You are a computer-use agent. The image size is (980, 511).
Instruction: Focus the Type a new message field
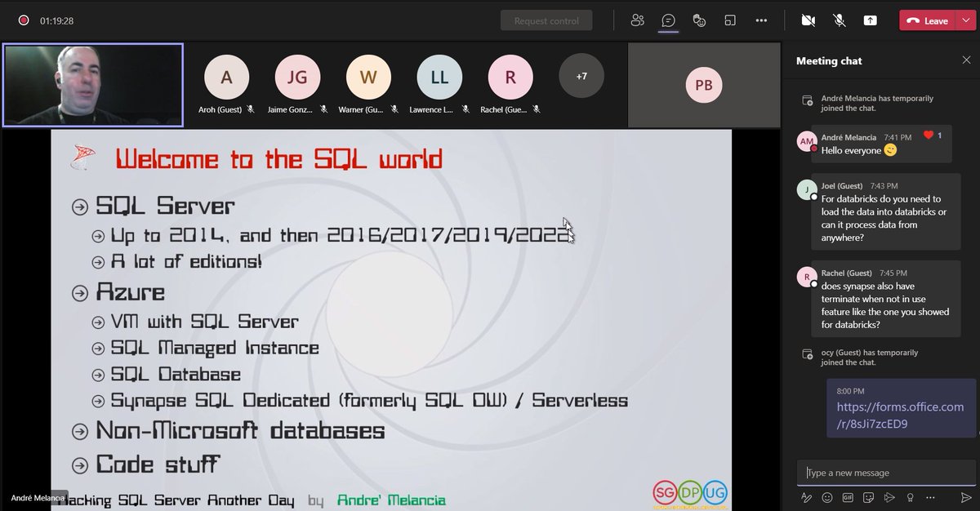pos(886,473)
